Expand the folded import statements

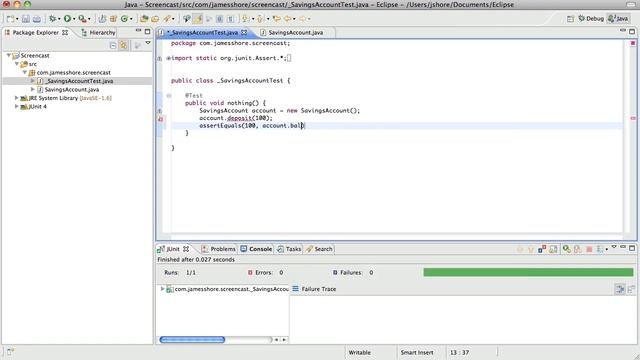click(169, 58)
